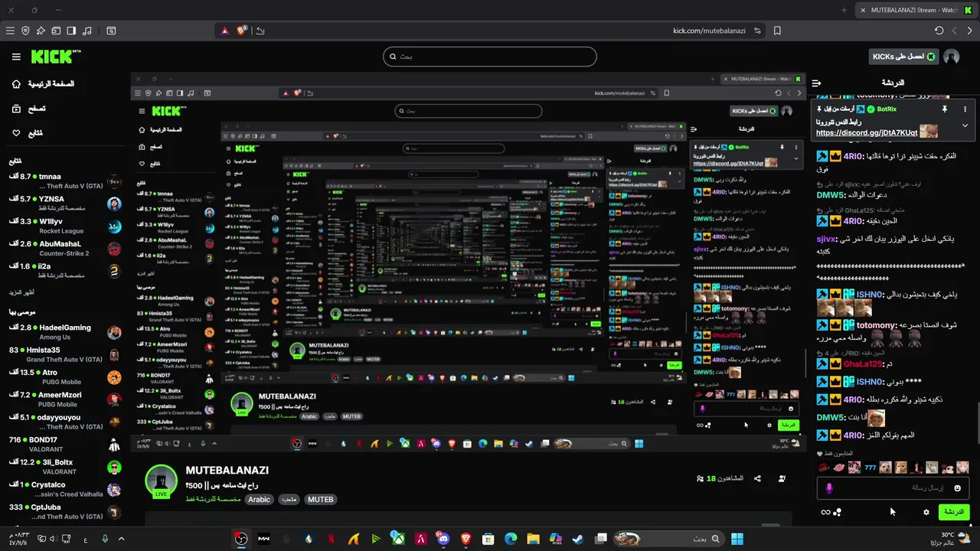980x551 pixels.
Task: Click the share icon next to viewers count
Action: click(x=757, y=478)
